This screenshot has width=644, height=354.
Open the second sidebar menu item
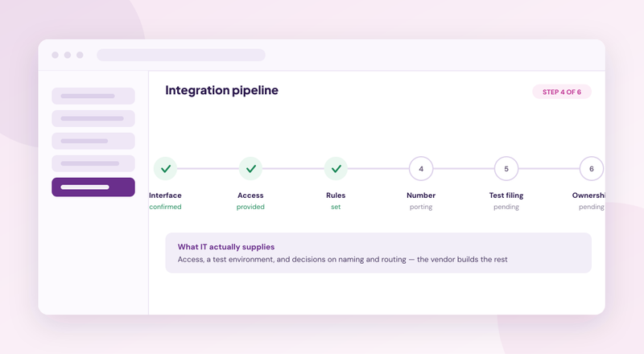[x=93, y=118]
